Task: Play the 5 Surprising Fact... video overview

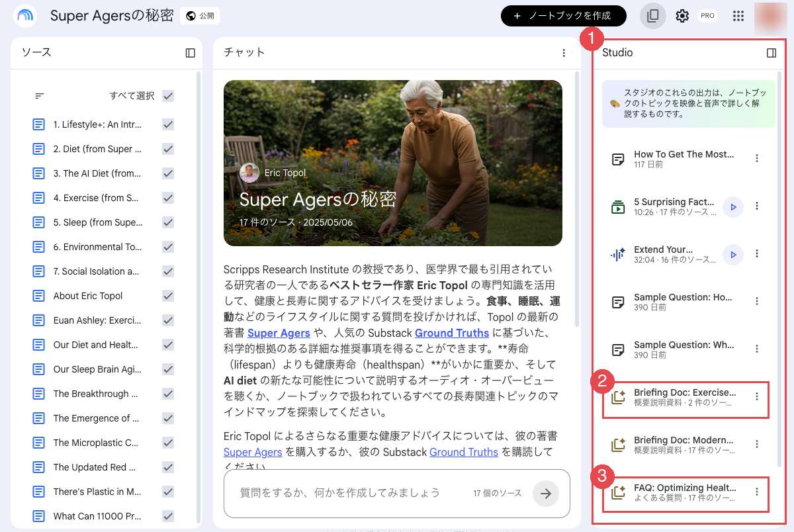Action: coord(732,206)
